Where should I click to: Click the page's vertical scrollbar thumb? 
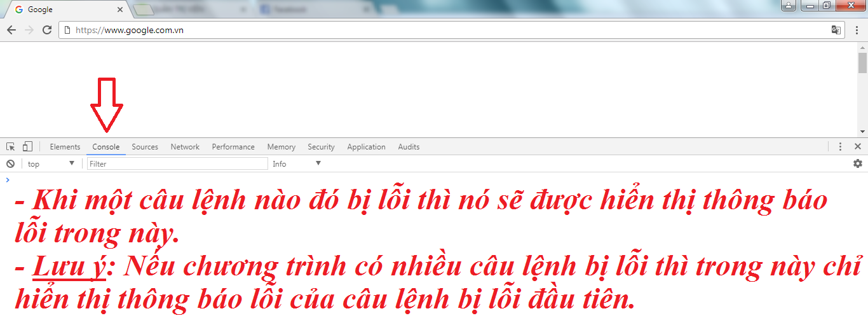(x=862, y=64)
